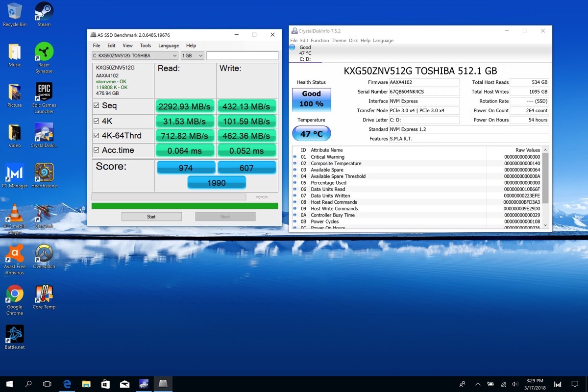Expand the drive selection dropdown in AS SSD
The height and width of the screenshot is (392, 588).
point(135,56)
